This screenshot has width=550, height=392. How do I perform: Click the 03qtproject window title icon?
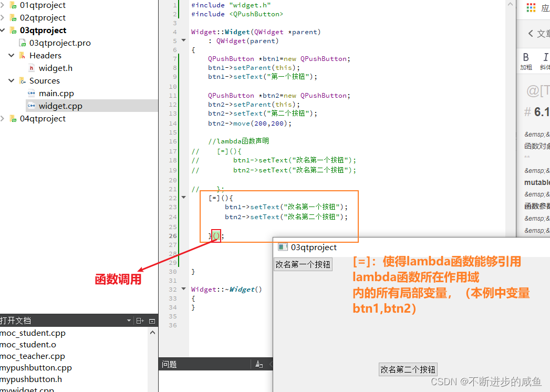pos(283,247)
